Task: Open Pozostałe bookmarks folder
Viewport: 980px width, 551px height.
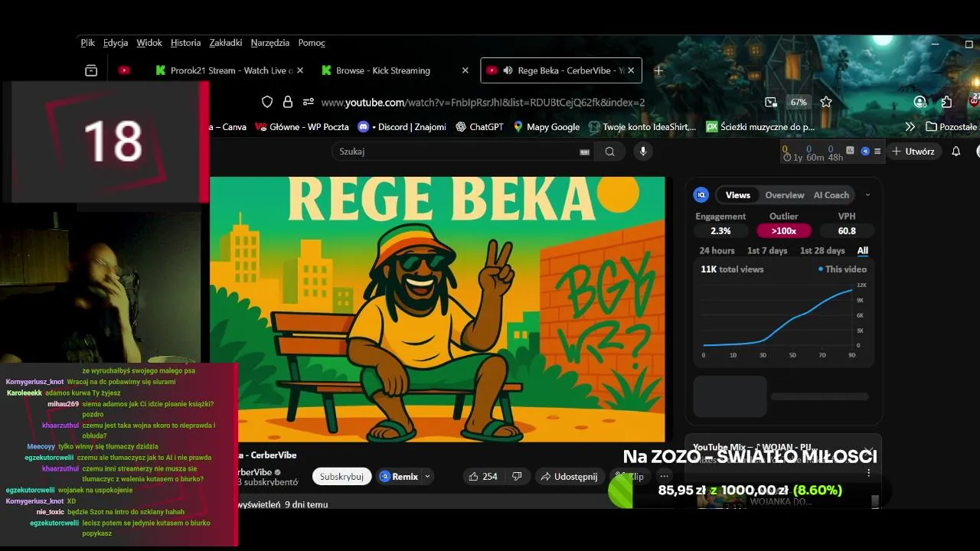Action: click(952, 127)
